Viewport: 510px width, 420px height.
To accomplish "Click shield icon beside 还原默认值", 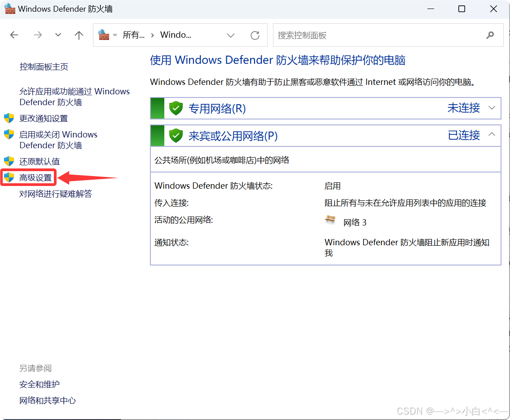I will [9, 161].
